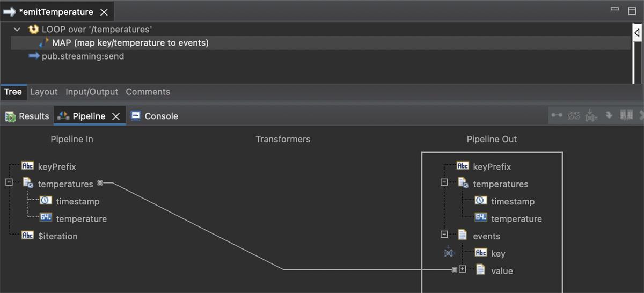Collapse temperatures in Pipeline Out

(444, 182)
